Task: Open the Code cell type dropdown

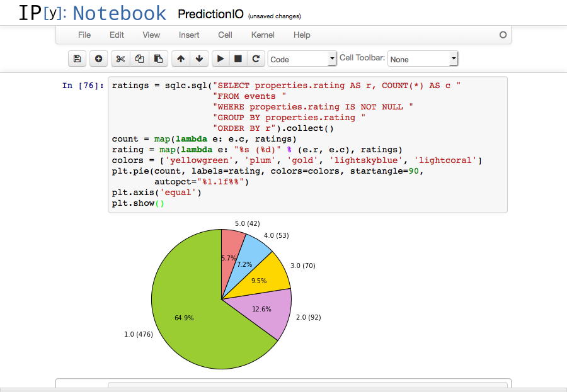Action: point(302,59)
